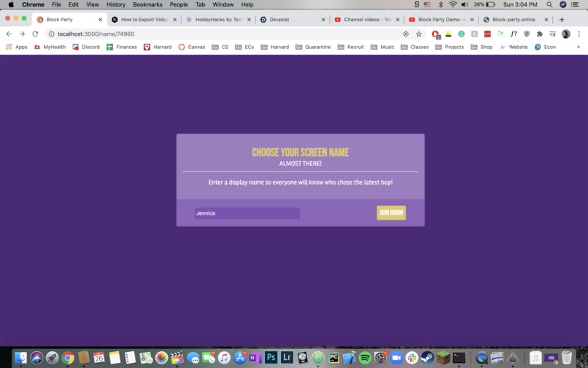Open PyCharm from the Dock
Viewport: 588px width, 368px height.
[333, 358]
